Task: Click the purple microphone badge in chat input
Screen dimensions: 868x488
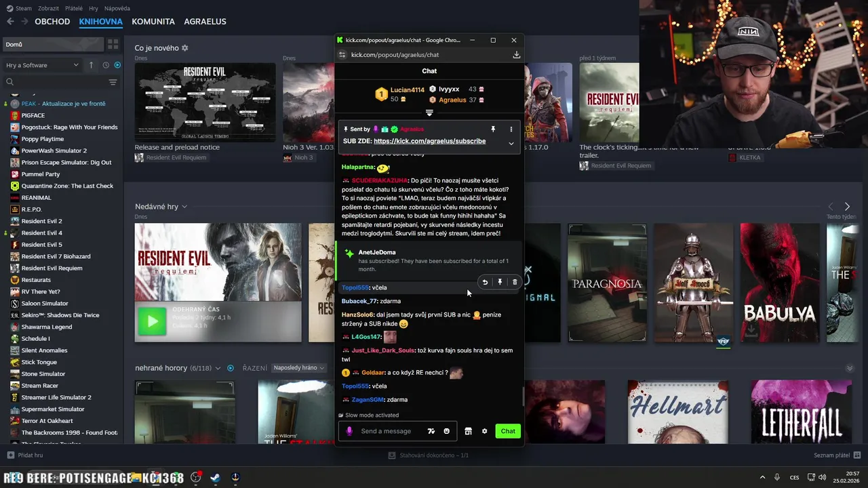Action: [x=349, y=431]
